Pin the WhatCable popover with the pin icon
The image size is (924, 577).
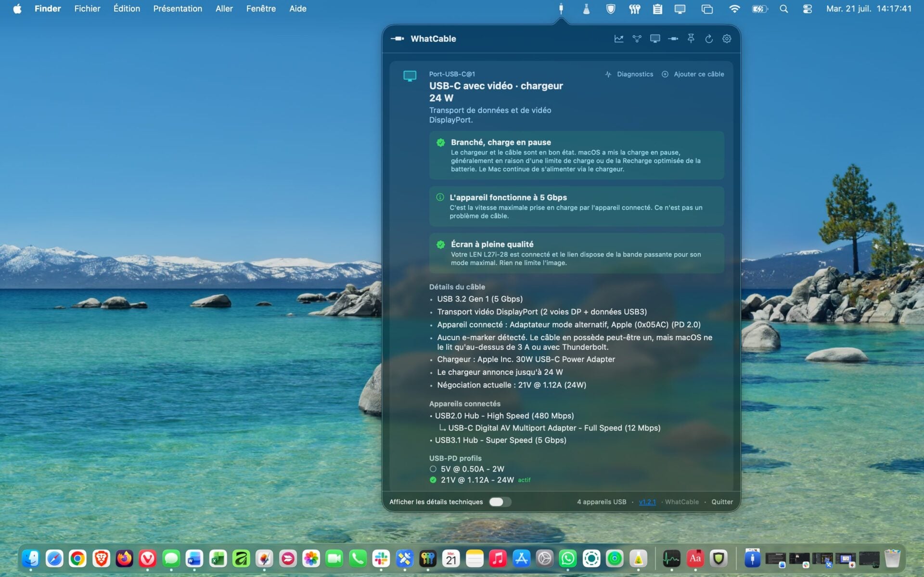pos(691,38)
